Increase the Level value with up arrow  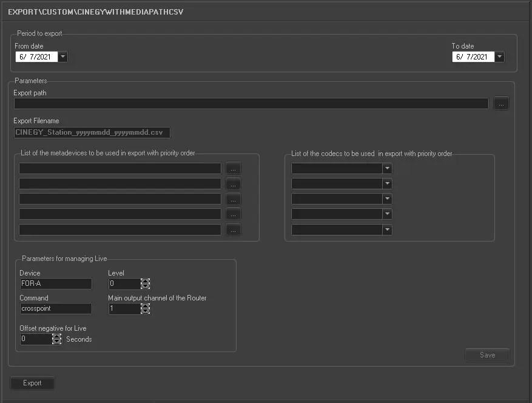pos(145,281)
